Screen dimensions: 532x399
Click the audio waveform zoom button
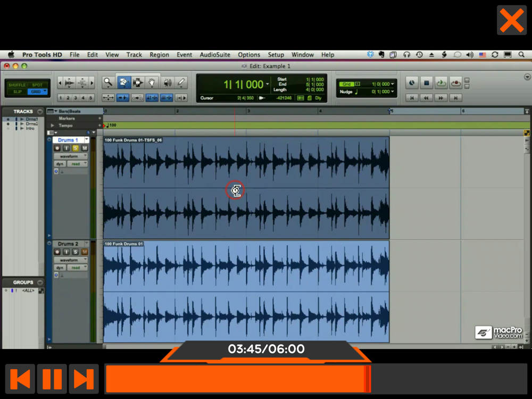coord(69,82)
